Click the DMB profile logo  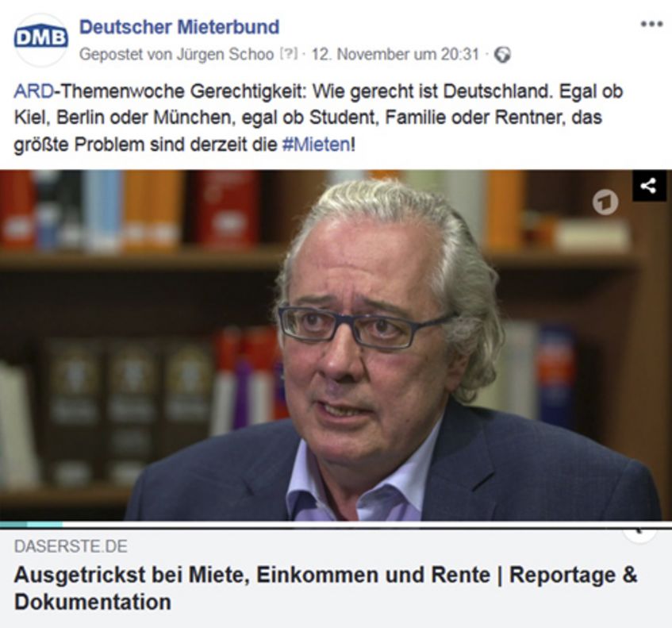click(41, 39)
